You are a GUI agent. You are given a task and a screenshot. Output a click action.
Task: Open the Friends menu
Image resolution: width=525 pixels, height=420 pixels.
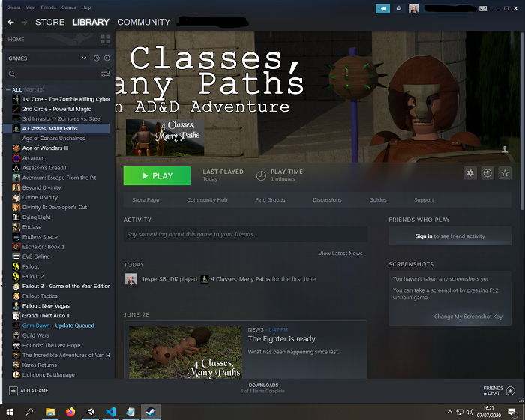click(x=49, y=7)
